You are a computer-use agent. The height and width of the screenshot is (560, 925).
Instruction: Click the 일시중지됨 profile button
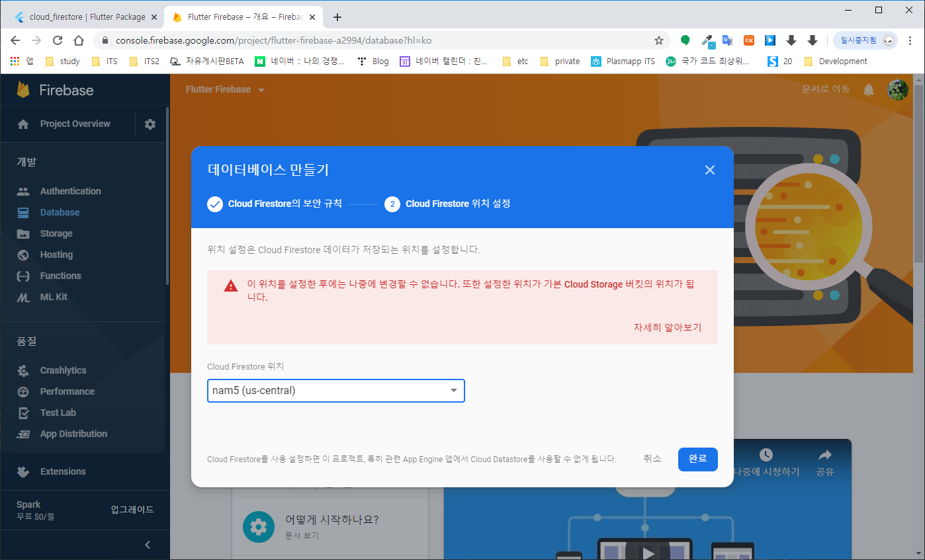pyautogui.click(x=865, y=40)
